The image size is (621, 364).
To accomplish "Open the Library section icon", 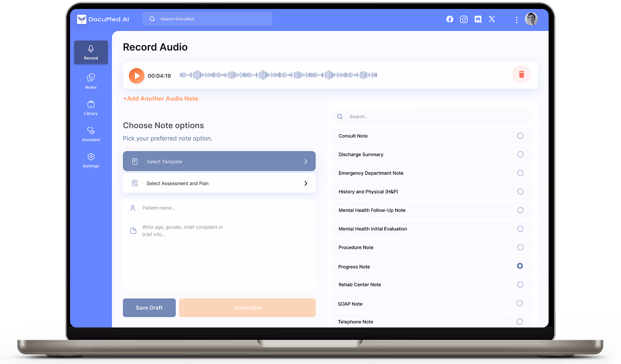I will pyautogui.click(x=91, y=104).
